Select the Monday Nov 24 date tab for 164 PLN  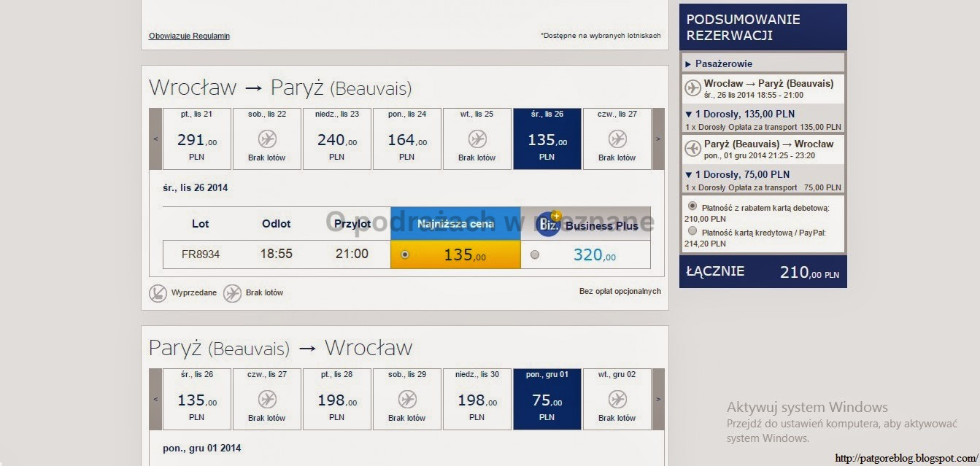pyautogui.click(x=406, y=139)
